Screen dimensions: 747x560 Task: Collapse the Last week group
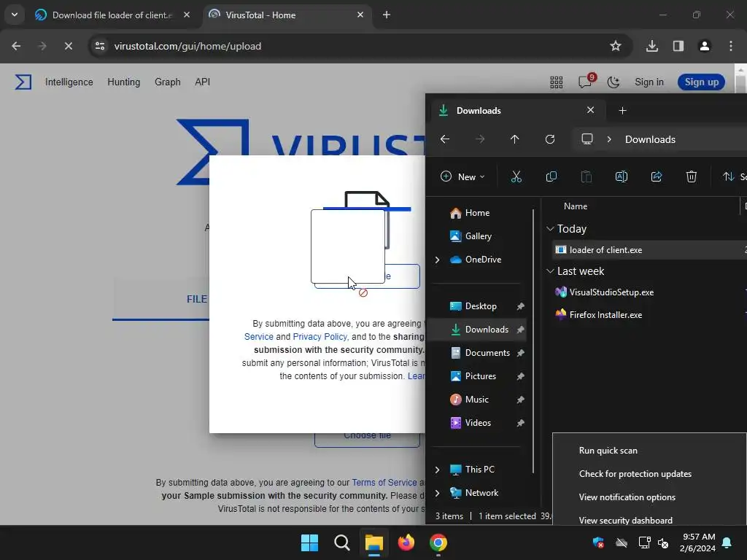550,271
